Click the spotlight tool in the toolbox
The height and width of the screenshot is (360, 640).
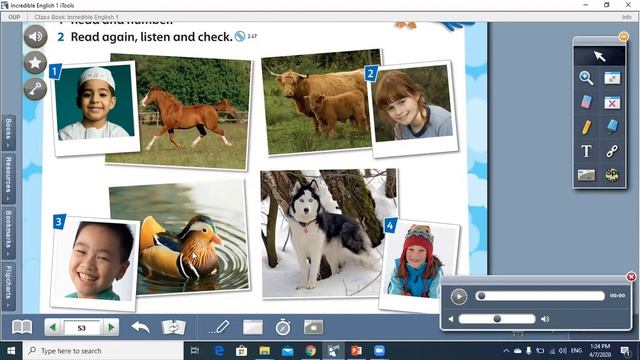click(x=612, y=175)
